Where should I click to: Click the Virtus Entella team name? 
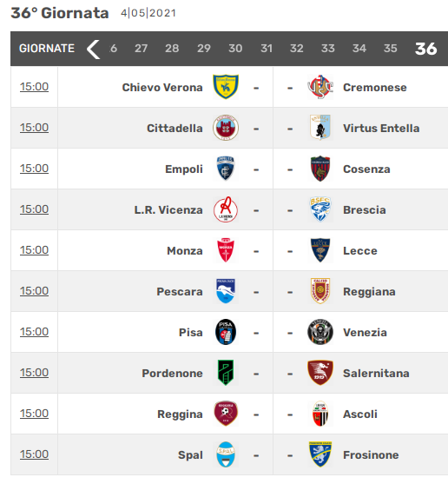point(381,128)
